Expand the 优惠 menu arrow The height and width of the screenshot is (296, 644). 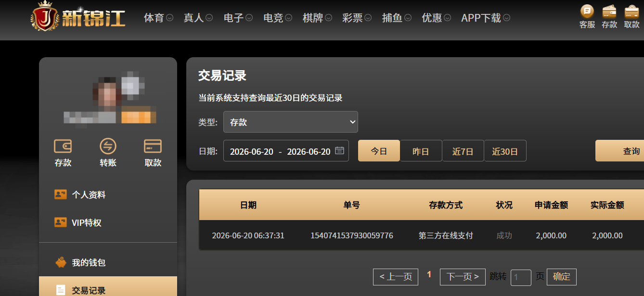tap(448, 18)
